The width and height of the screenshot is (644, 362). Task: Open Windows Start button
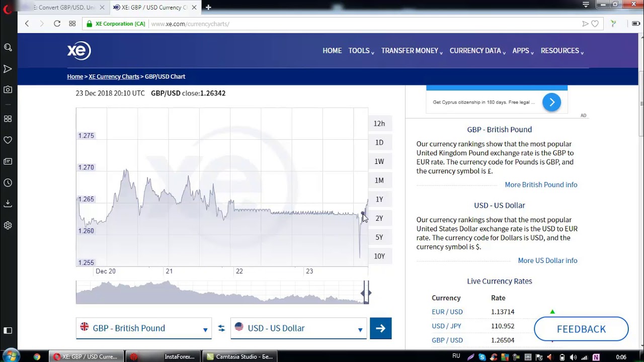(x=10, y=356)
